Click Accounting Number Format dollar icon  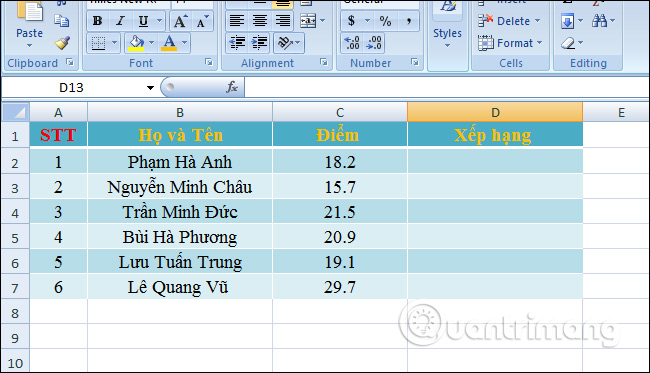(352, 21)
